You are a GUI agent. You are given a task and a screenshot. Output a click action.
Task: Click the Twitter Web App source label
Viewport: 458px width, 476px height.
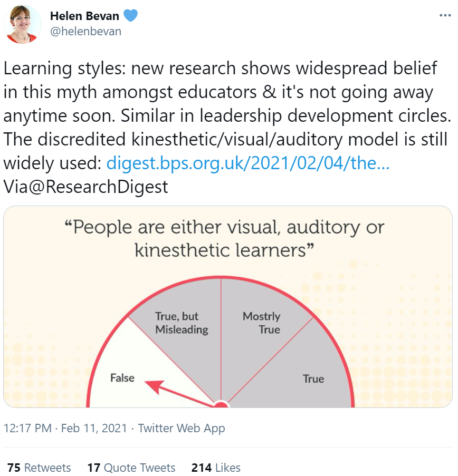pyautogui.click(x=182, y=428)
